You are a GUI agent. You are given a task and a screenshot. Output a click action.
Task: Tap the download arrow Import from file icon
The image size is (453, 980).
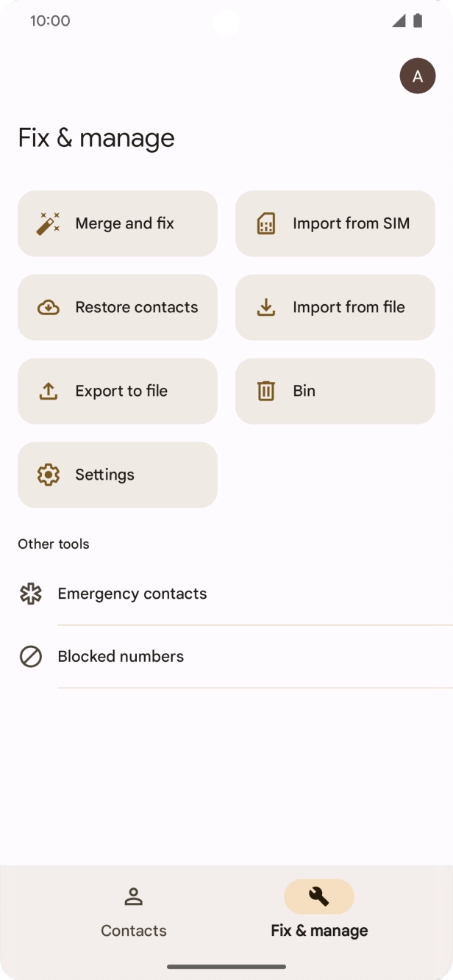[266, 307]
